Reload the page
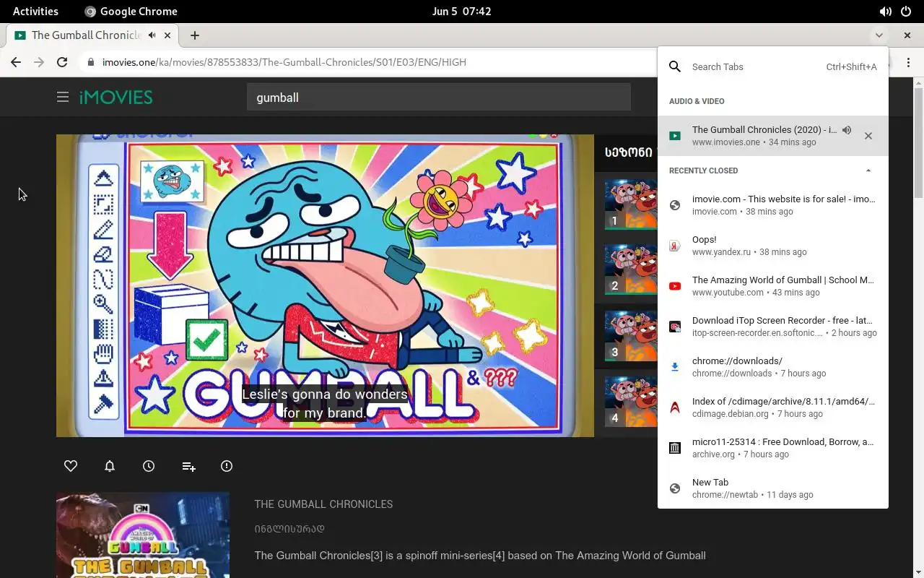This screenshot has height=578, width=924. point(62,62)
